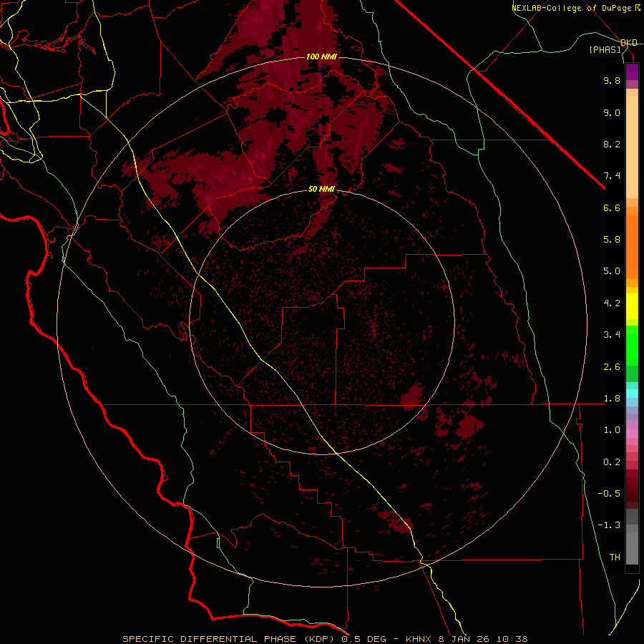
Task: Click the 6.6 value on the scale
Action: [x=612, y=208]
